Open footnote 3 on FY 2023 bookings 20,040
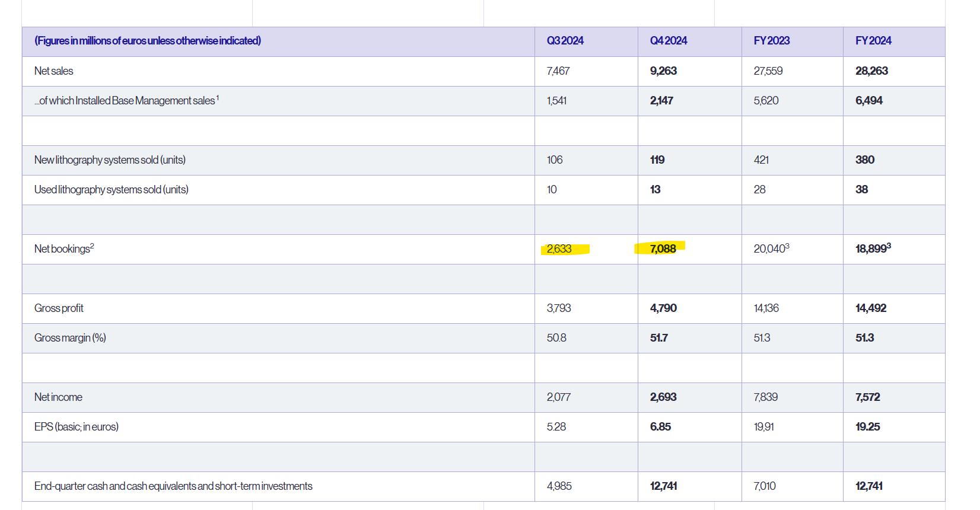The height and width of the screenshot is (510, 980). click(787, 246)
